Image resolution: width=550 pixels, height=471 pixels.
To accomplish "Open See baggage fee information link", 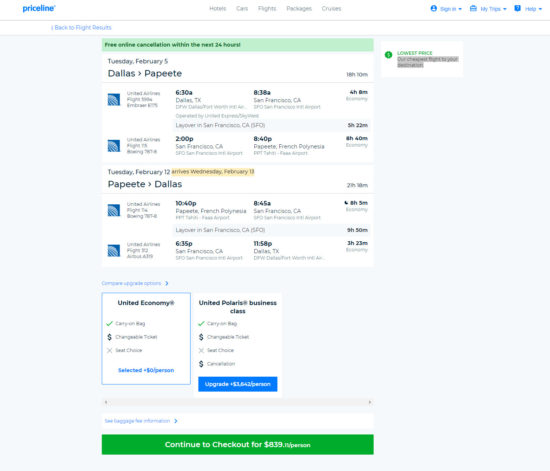I will 137,421.
